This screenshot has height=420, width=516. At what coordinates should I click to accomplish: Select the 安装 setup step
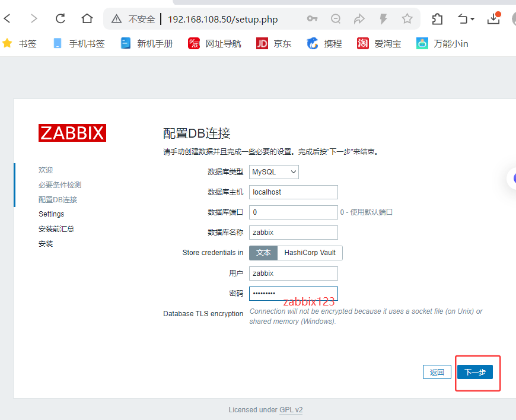click(x=46, y=244)
